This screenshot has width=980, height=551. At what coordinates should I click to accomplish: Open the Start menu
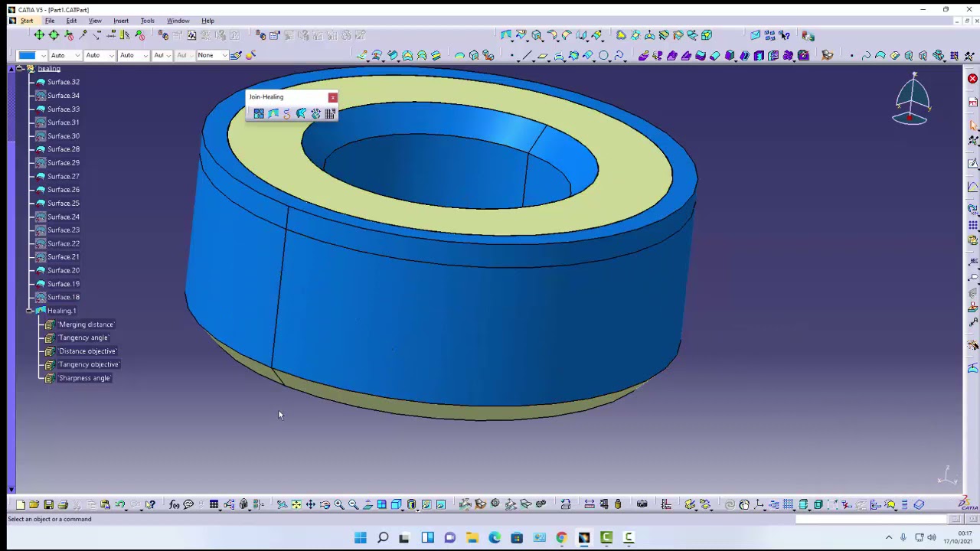26,21
